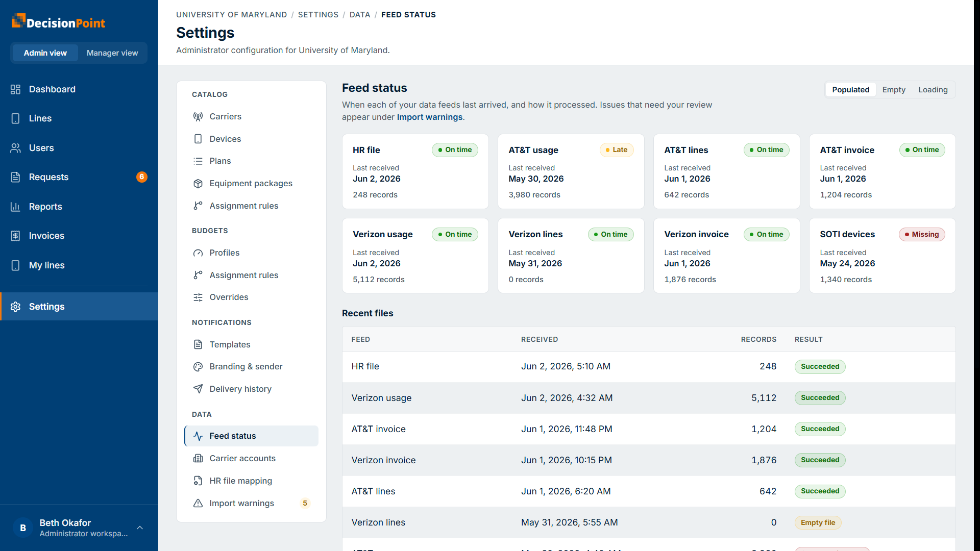980x551 pixels.
Task: Open My lines icon in sidebar
Action: 15,265
